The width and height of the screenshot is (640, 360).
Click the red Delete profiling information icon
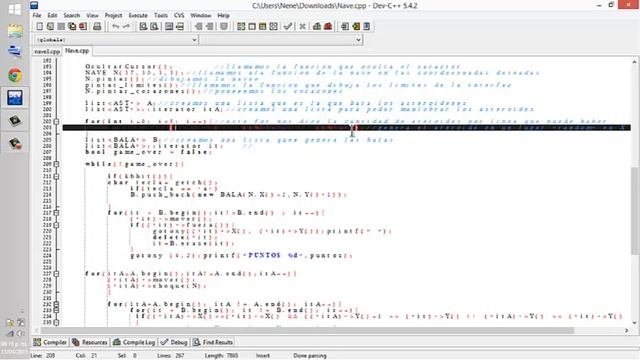click(328, 27)
